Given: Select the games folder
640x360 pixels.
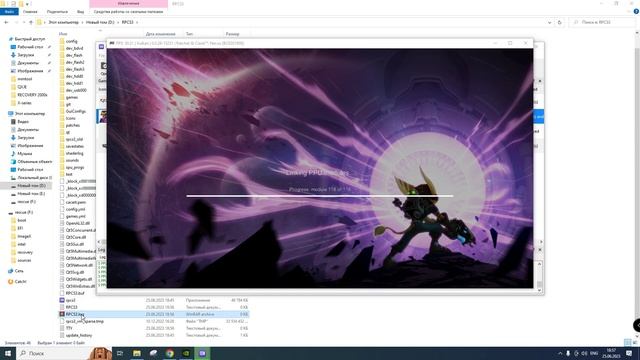Looking at the screenshot, I should (72, 97).
